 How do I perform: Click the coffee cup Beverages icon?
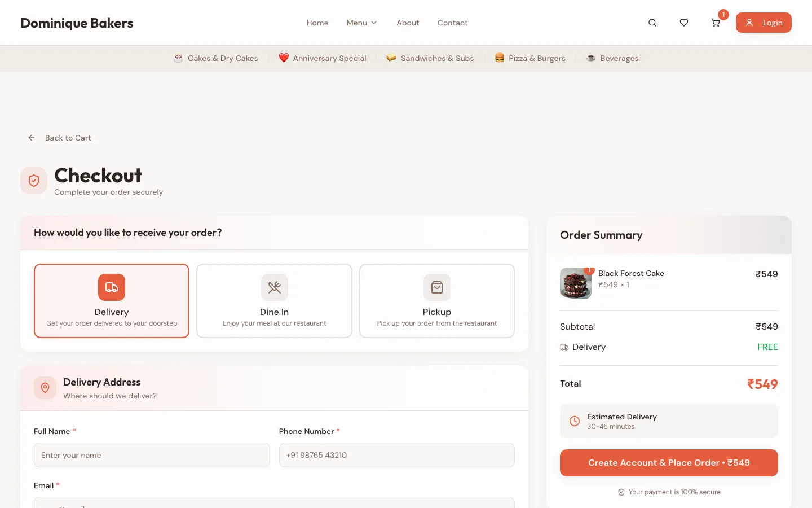[591, 58]
